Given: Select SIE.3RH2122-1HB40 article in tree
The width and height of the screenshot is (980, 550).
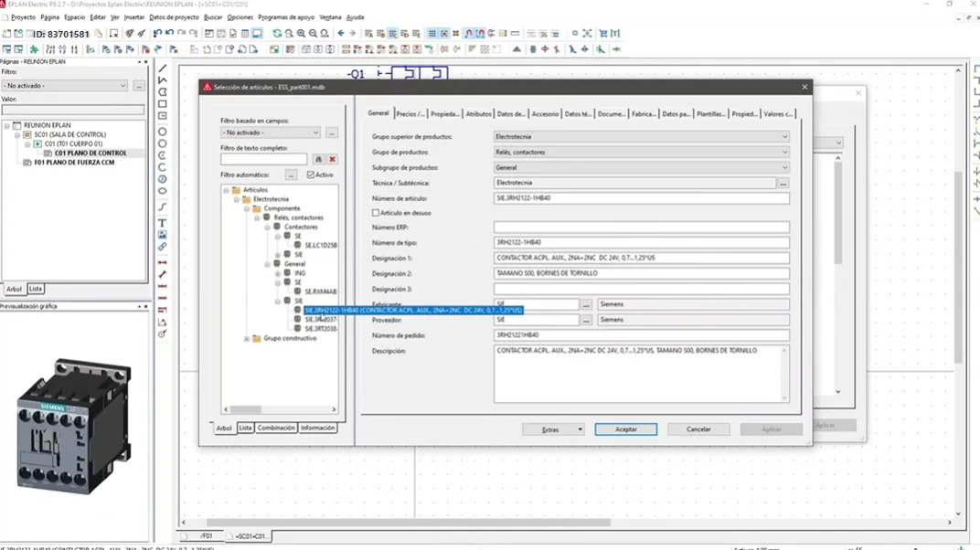Looking at the screenshot, I should pyautogui.click(x=413, y=311).
